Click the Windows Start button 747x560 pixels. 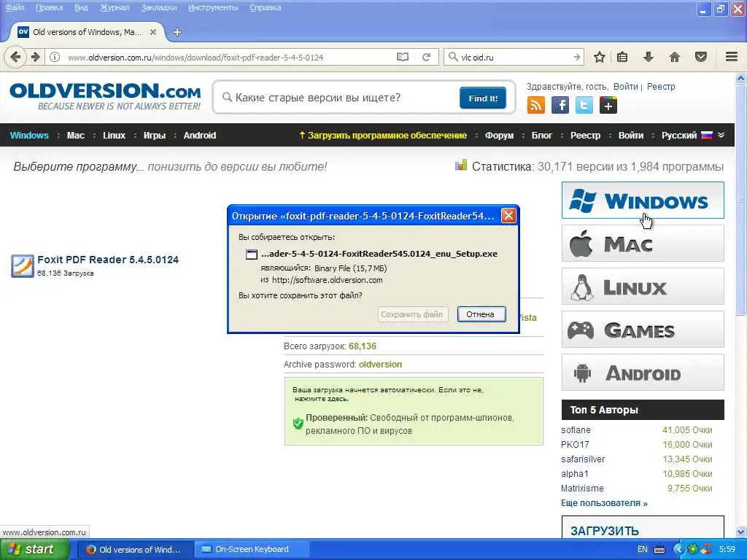pyautogui.click(x=34, y=549)
